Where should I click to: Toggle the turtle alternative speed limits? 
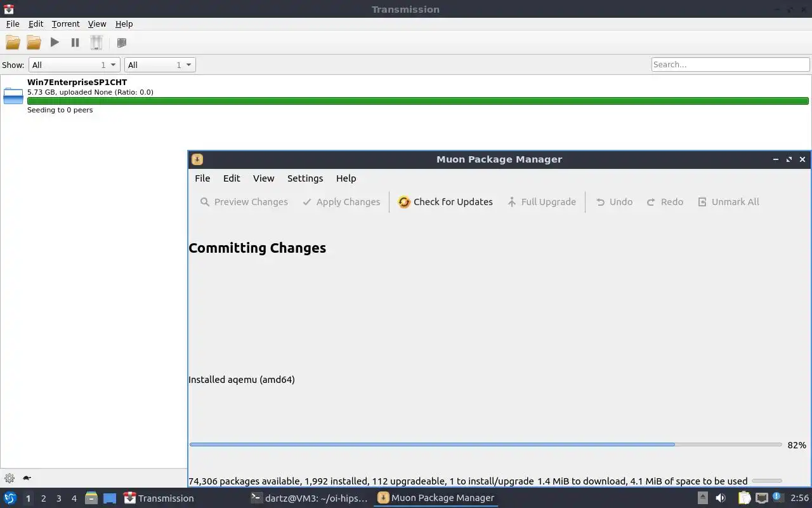[27, 478]
